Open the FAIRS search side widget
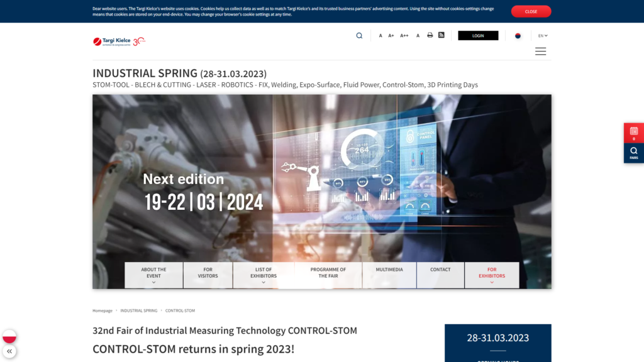 coord(634,153)
